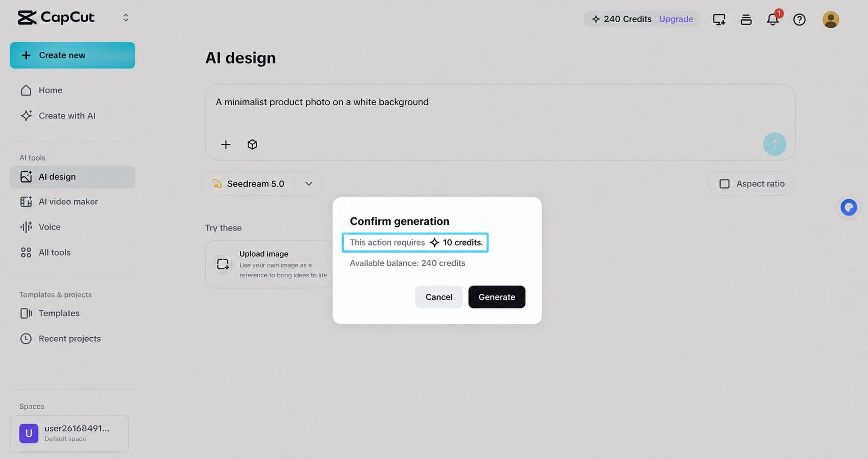Cancel the Confirm generation dialog
This screenshot has height=459, width=868.
tap(439, 297)
